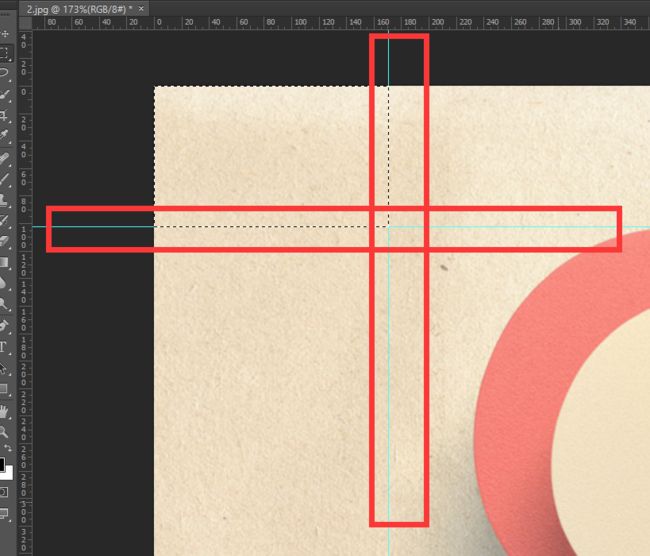This screenshot has width=650, height=556.
Task: Switch to the 2.jpg document tab
Action: (79, 9)
